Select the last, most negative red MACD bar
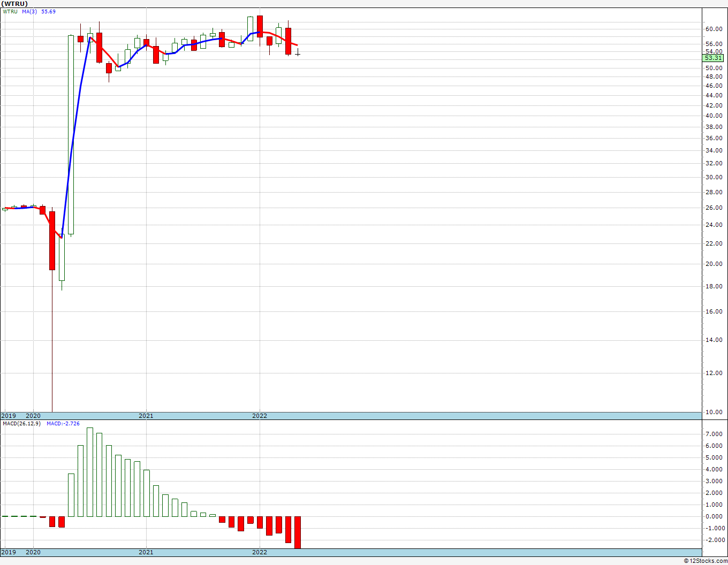 298,532
